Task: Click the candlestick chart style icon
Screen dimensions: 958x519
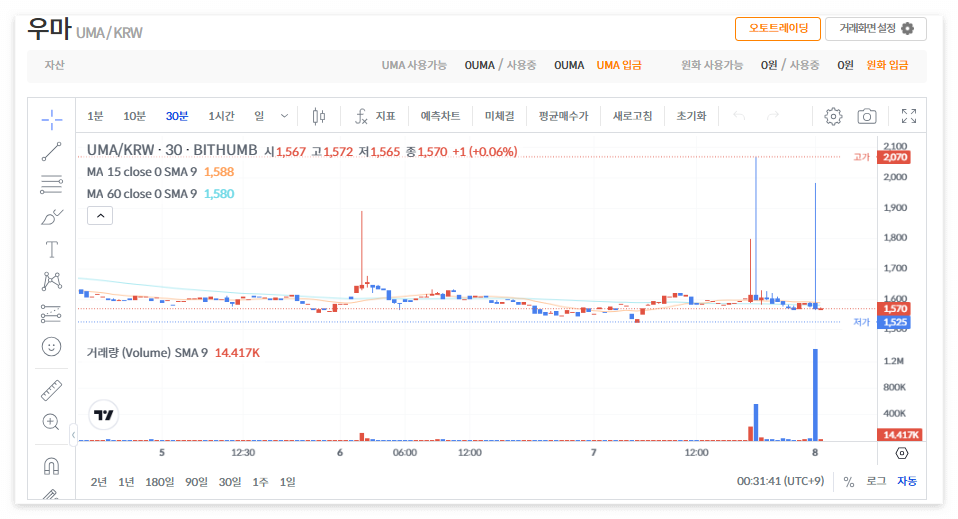Action: pyautogui.click(x=319, y=116)
